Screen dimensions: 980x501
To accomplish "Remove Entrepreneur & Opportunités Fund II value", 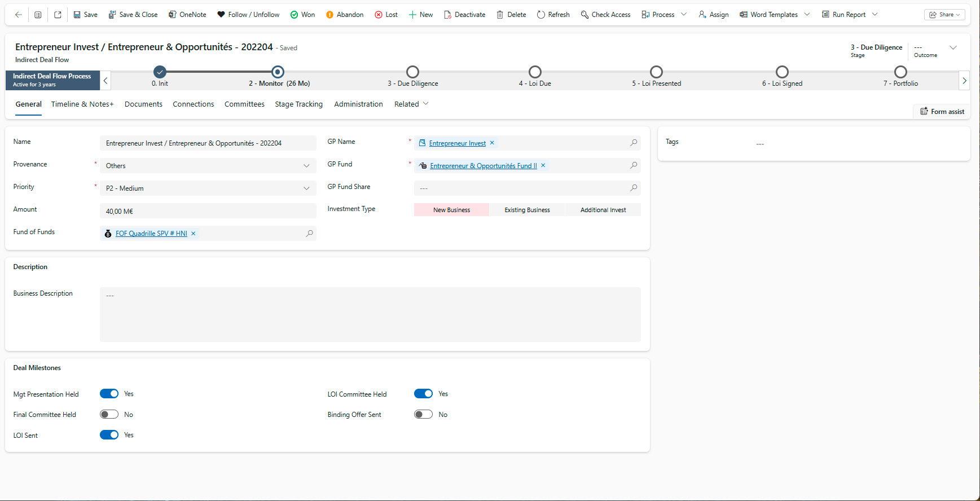I will tap(543, 165).
